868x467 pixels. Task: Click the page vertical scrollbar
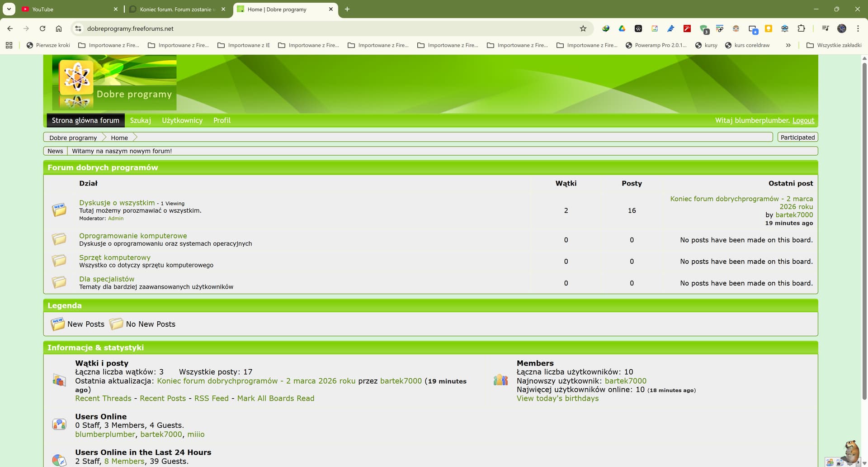pyautogui.click(x=864, y=226)
